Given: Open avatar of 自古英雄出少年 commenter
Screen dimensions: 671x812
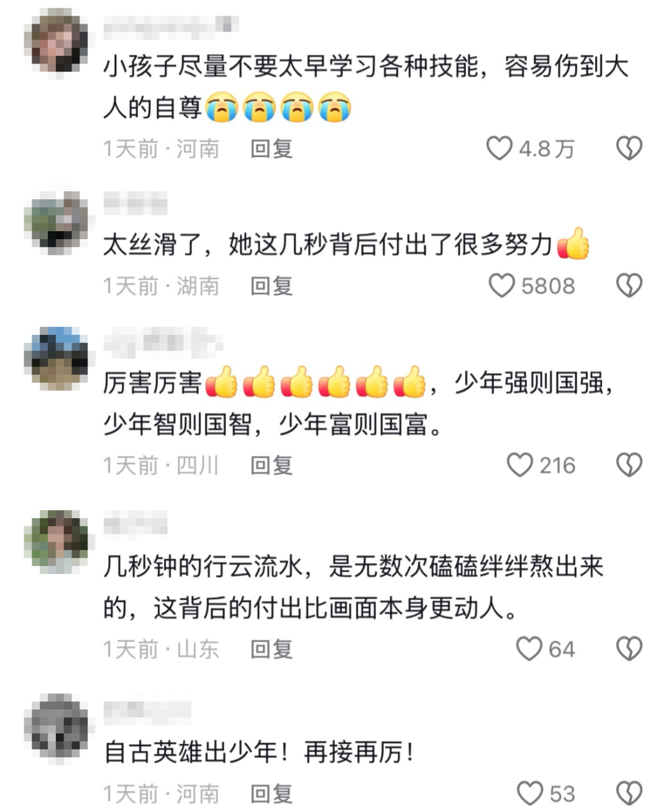Looking at the screenshot, I should pos(56,726).
